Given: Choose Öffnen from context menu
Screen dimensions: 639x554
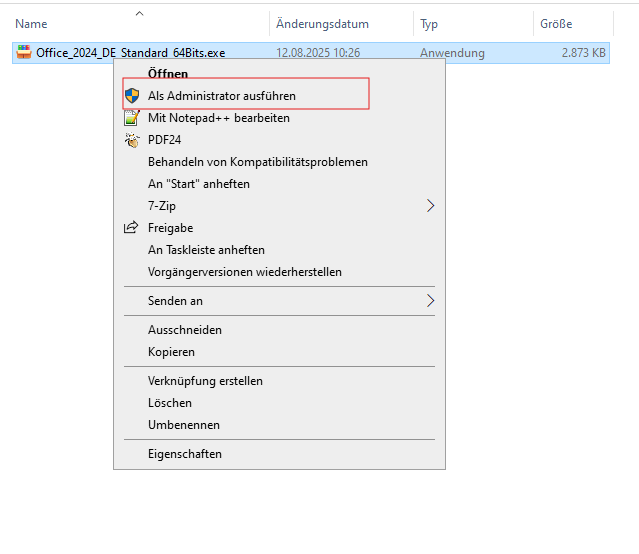Looking at the screenshot, I should click(167, 73).
